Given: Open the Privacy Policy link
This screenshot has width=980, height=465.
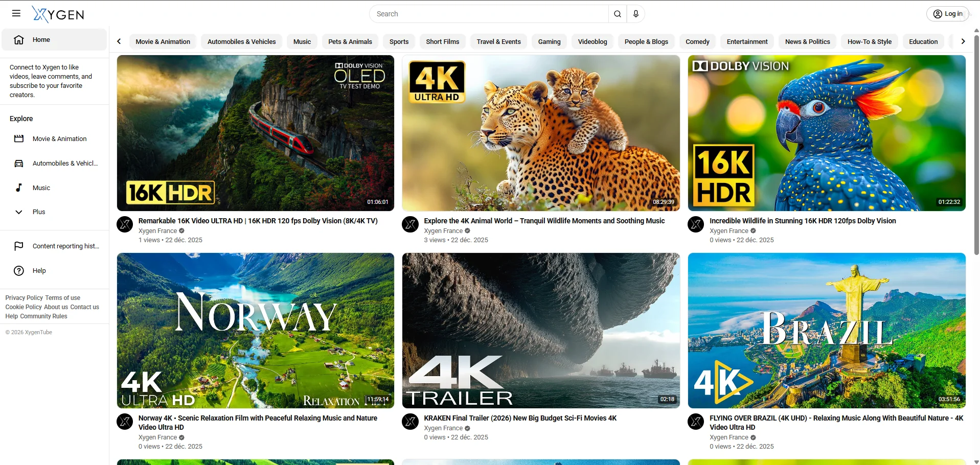Looking at the screenshot, I should tap(24, 298).
